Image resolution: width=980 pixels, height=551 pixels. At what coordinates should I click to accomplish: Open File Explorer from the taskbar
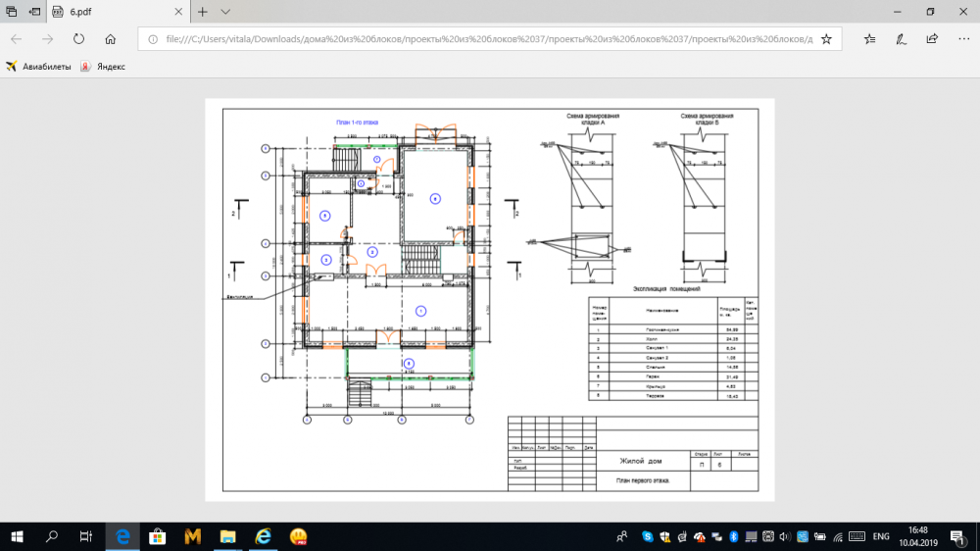[x=227, y=536]
